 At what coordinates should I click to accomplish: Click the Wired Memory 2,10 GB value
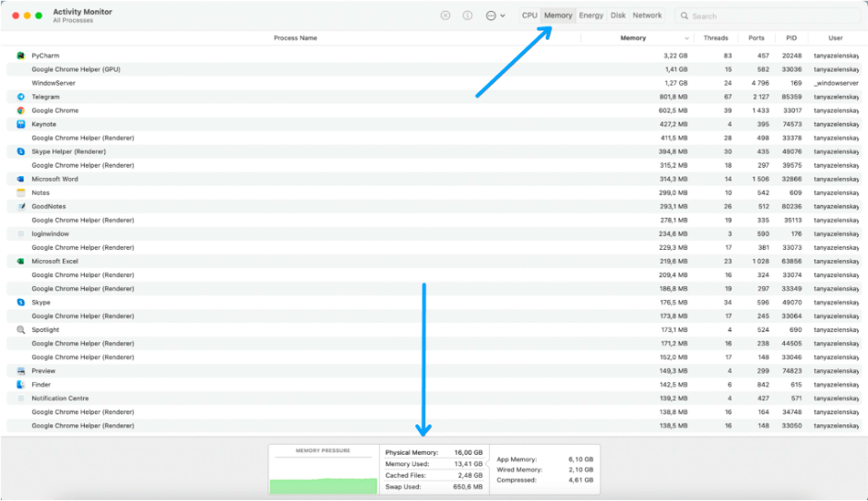click(581, 470)
